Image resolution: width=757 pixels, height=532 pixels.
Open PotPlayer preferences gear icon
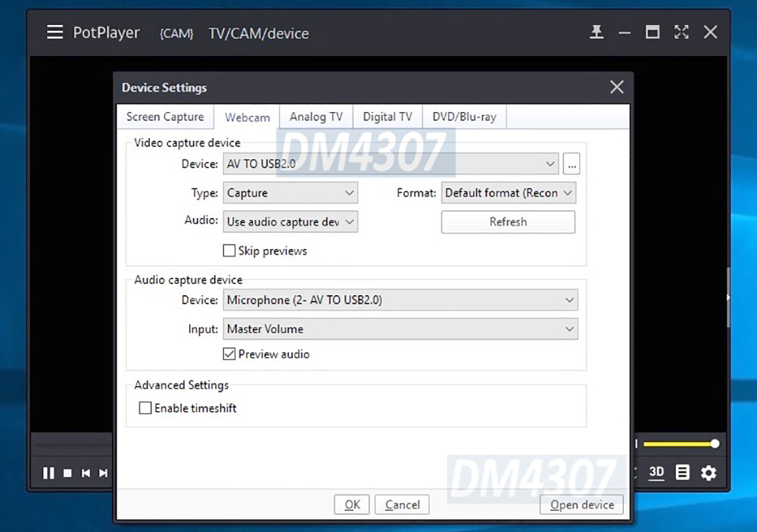pos(708,472)
